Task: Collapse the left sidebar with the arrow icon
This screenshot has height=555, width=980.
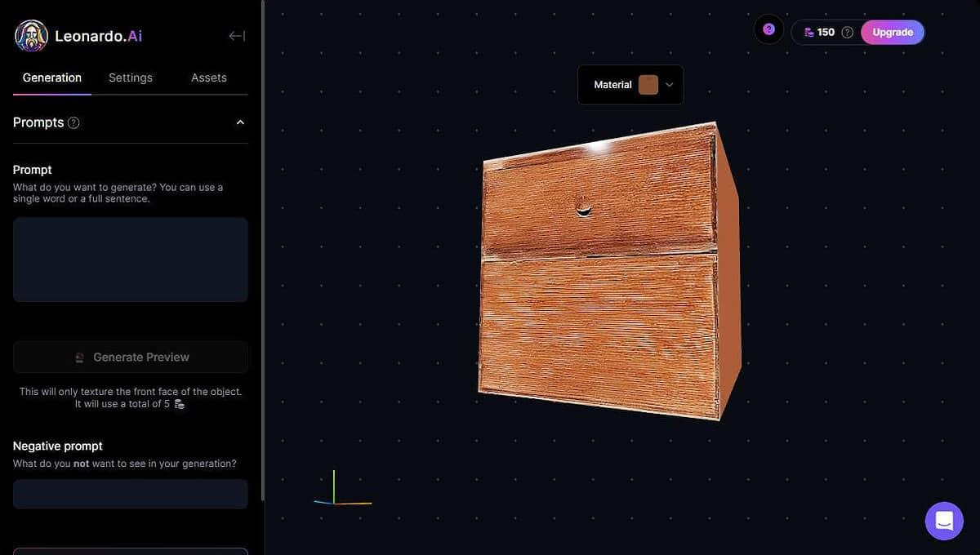Action: (236, 35)
